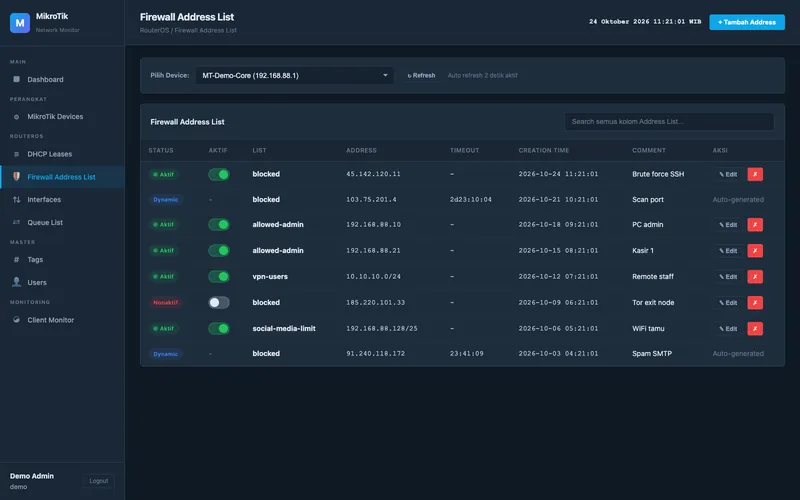Screen dimensions: 800x500
Task: Click the Spam SMTP comment
Action: tap(652, 353)
